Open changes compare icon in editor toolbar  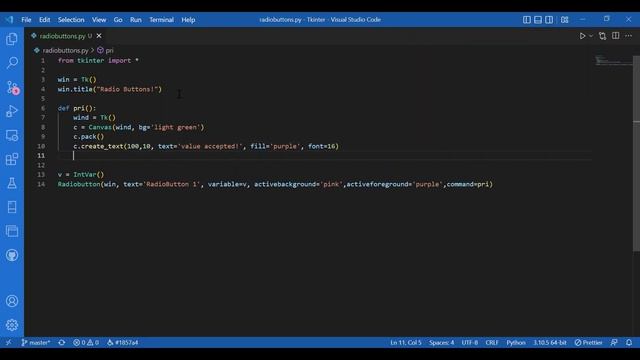click(x=602, y=36)
